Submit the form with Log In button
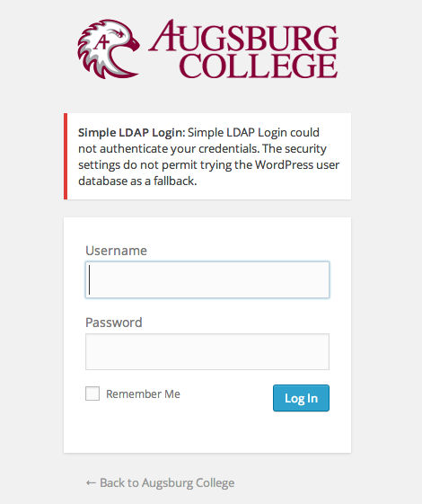Viewport: 422px width, 504px height. coord(301,398)
